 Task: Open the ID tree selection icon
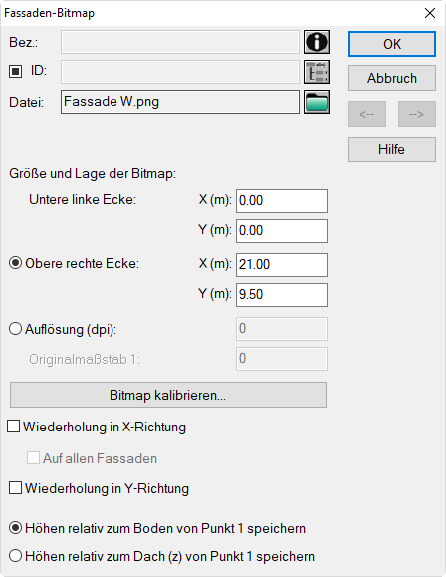pos(317,72)
